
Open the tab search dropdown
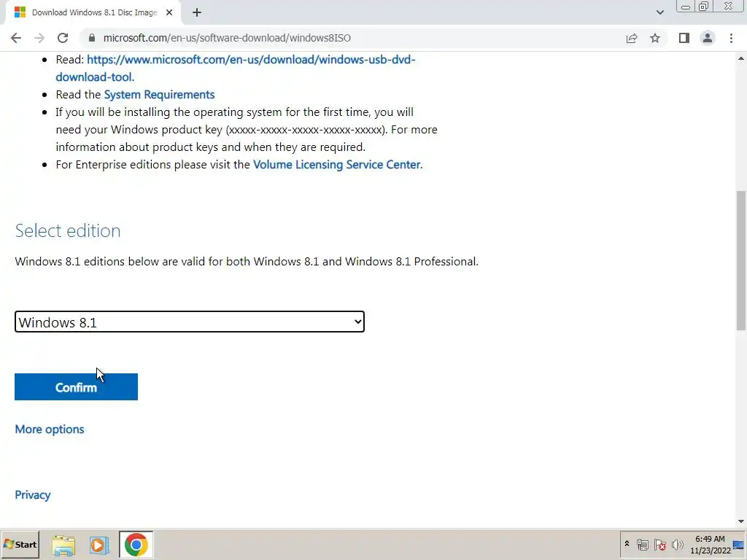point(659,12)
